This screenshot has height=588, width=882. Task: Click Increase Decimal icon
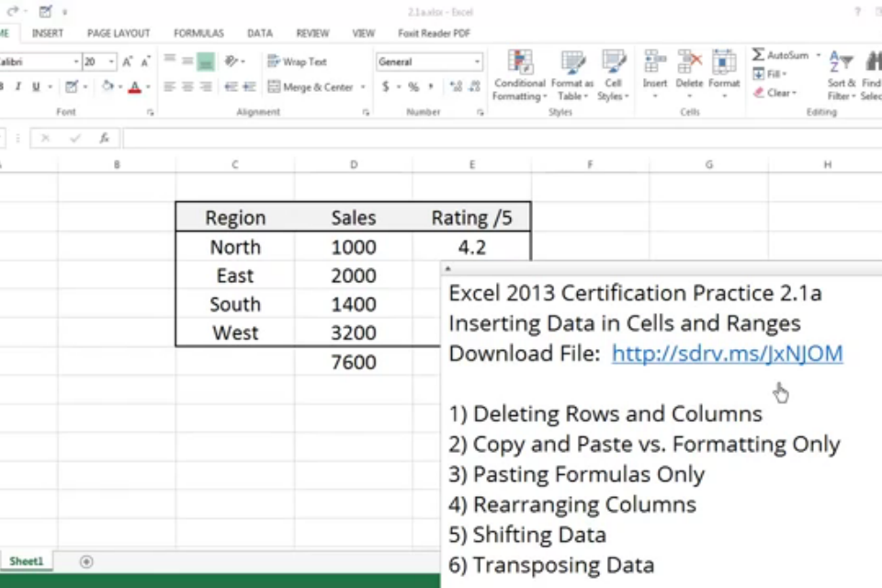click(456, 86)
